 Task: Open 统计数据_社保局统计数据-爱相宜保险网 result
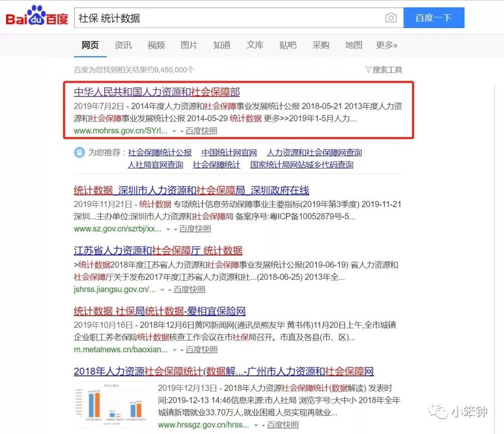[x=160, y=311]
